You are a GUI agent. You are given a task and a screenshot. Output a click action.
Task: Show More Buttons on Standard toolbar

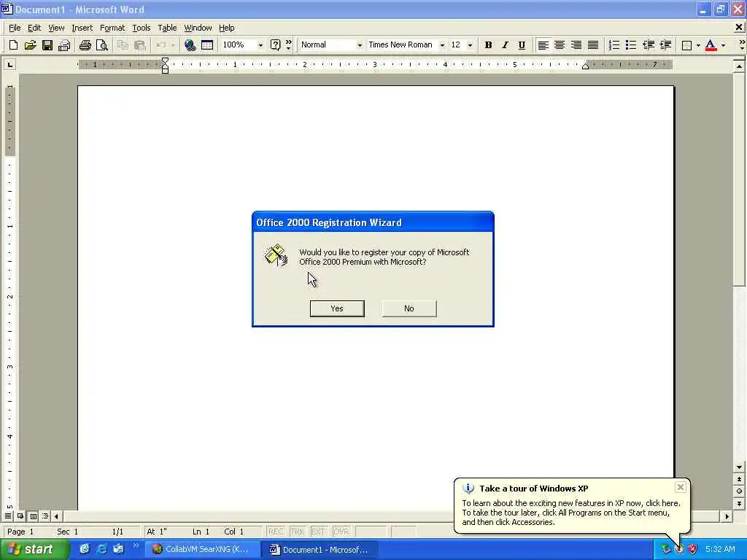click(289, 45)
